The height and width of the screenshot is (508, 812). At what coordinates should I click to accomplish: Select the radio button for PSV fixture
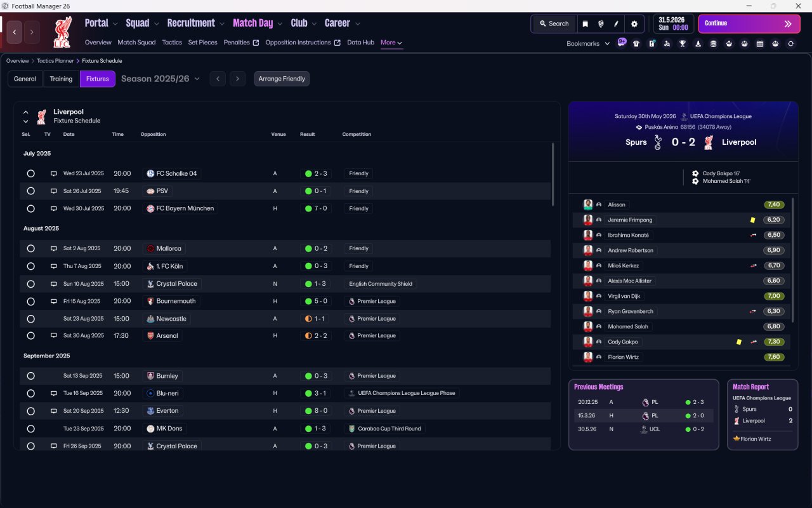tap(30, 191)
